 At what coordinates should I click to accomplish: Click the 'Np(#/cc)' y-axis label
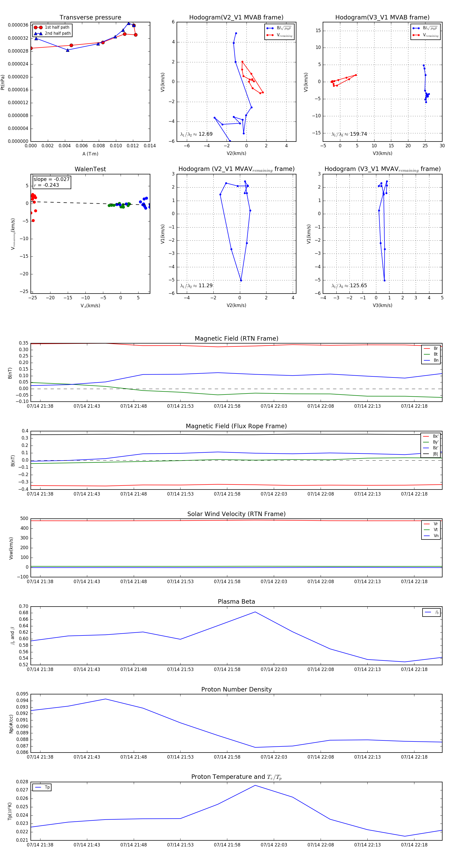coord(11,723)
